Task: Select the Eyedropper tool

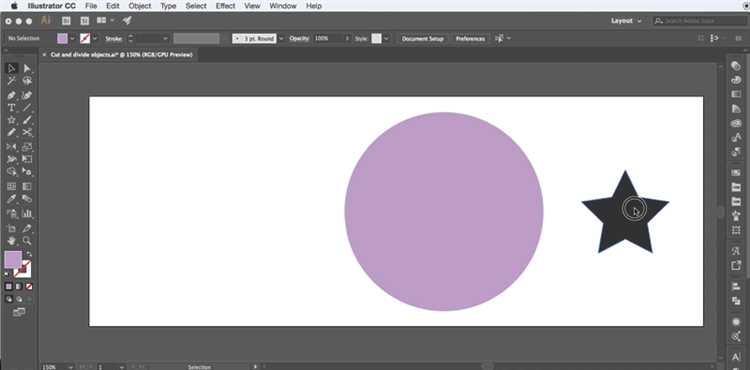Action: coord(11,199)
